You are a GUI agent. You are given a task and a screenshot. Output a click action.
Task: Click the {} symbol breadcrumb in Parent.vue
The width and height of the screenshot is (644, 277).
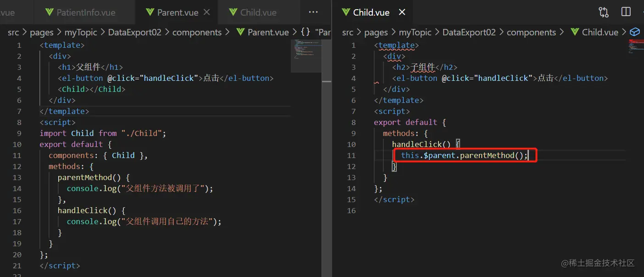pyautogui.click(x=305, y=32)
